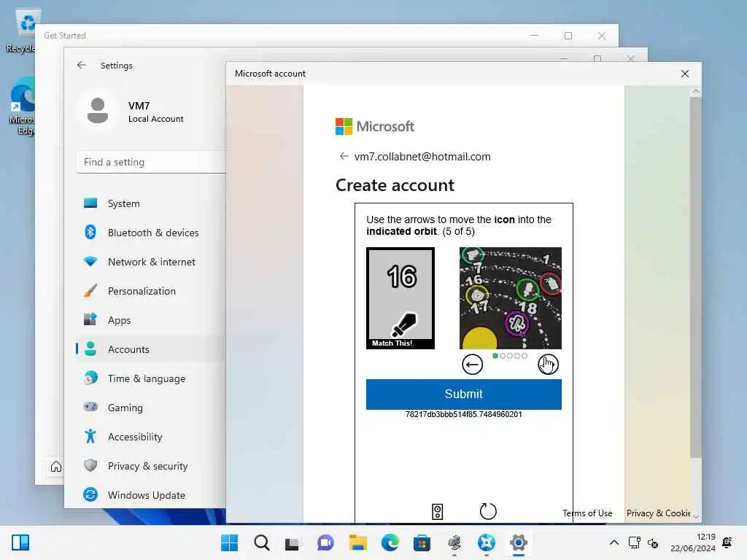Image resolution: width=747 pixels, height=560 pixels.
Task: Open the Windows Start menu
Action: (230, 542)
